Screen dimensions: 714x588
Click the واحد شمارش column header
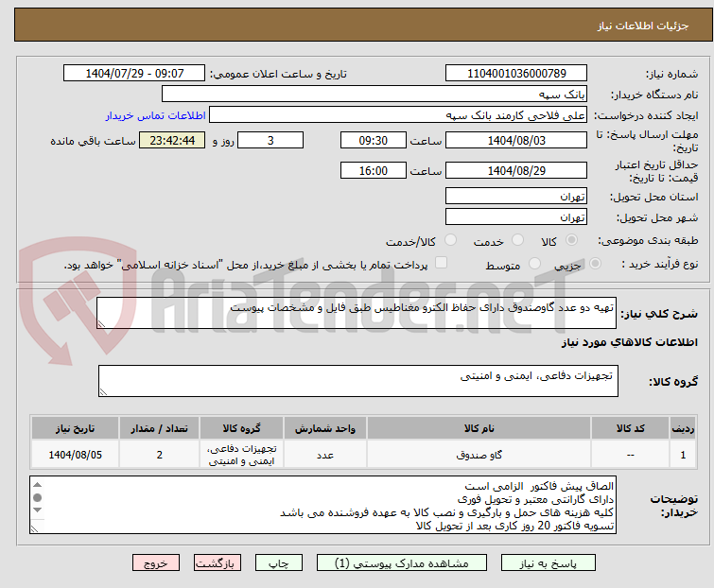coord(325,428)
